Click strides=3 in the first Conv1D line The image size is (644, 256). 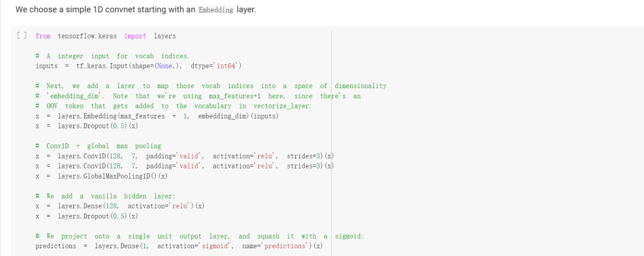point(306,156)
